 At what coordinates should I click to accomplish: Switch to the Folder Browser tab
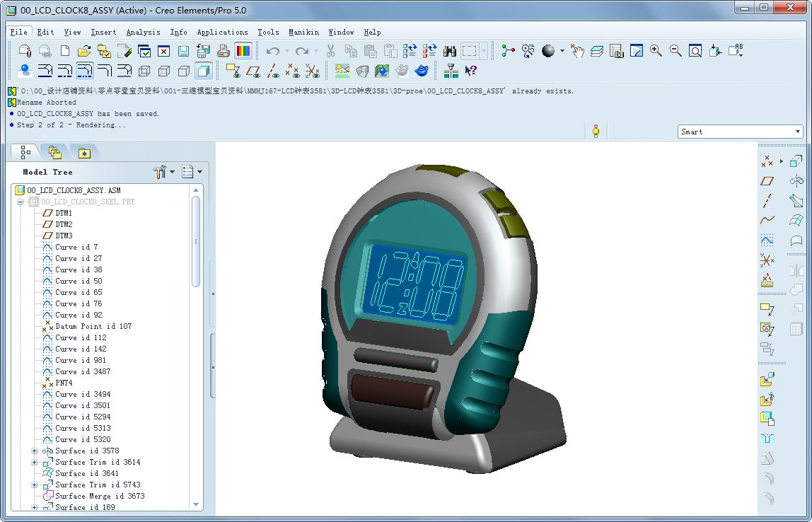[54, 152]
